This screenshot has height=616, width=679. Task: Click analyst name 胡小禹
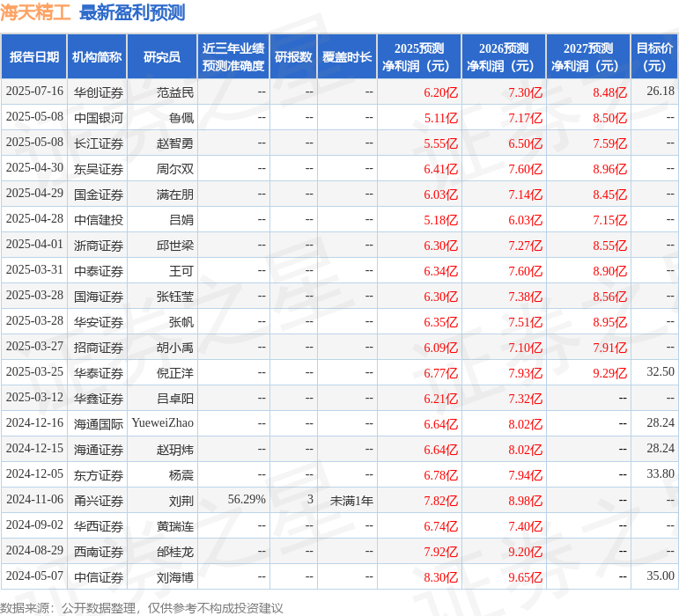click(175, 348)
